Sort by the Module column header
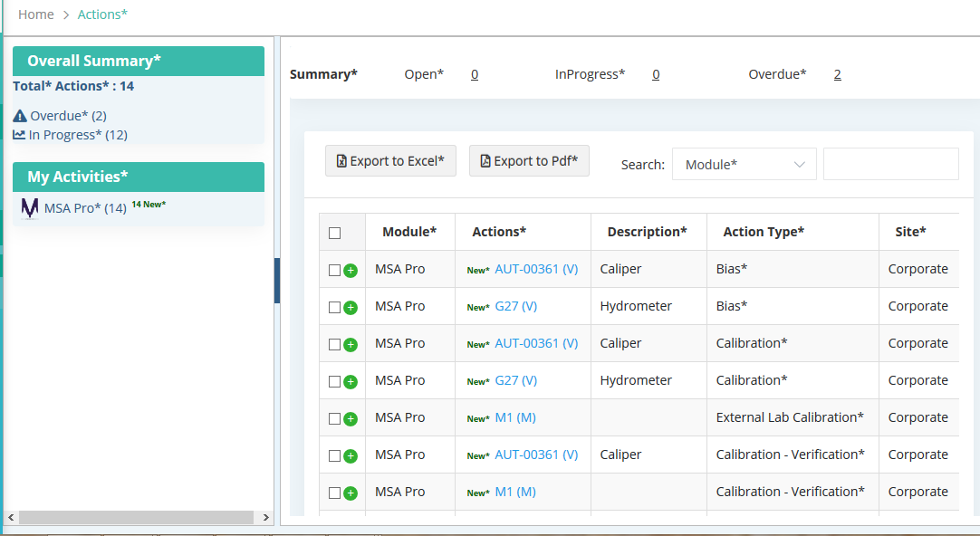The width and height of the screenshot is (980, 536). click(x=409, y=232)
